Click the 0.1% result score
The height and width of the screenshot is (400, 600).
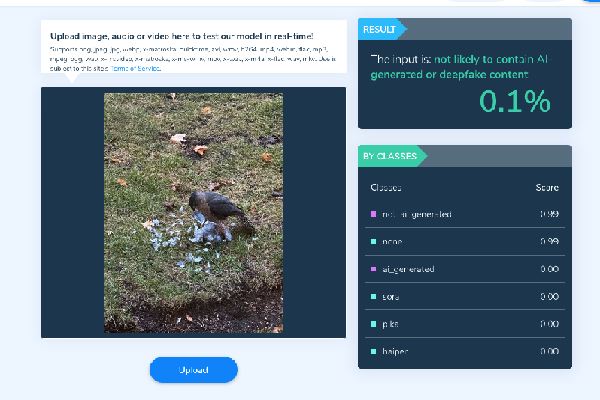click(x=515, y=101)
